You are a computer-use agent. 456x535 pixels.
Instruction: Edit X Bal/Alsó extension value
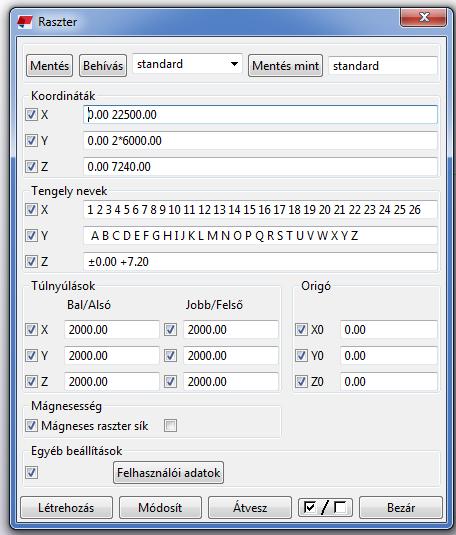pos(112,330)
